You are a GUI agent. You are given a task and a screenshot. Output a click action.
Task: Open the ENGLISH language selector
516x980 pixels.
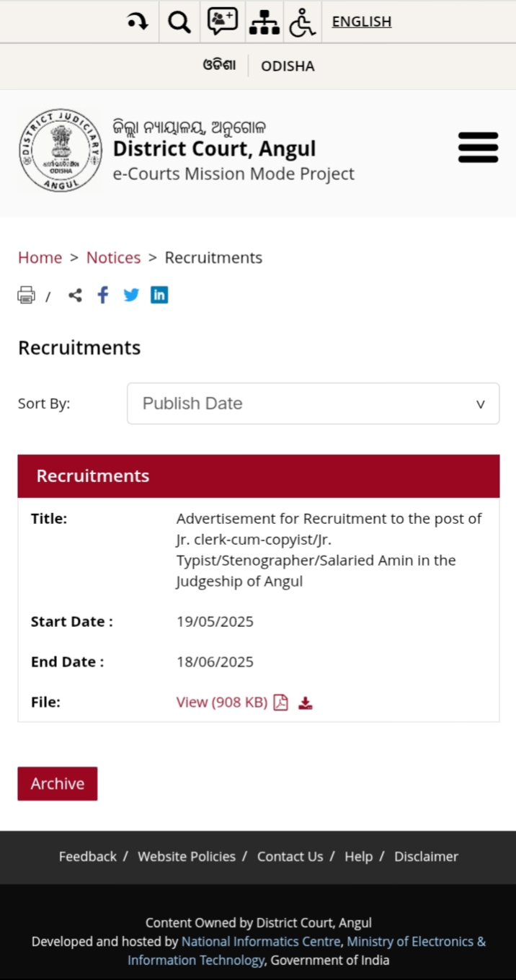[x=362, y=22]
